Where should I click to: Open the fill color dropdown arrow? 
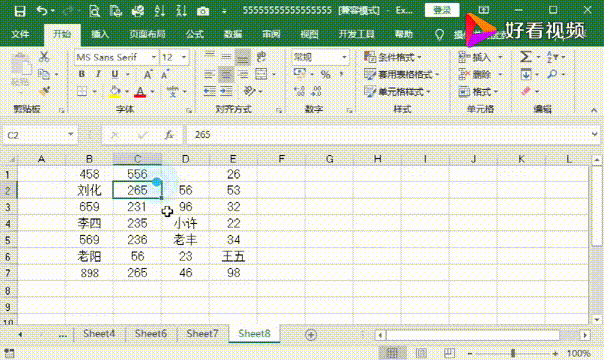coord(127,92)
